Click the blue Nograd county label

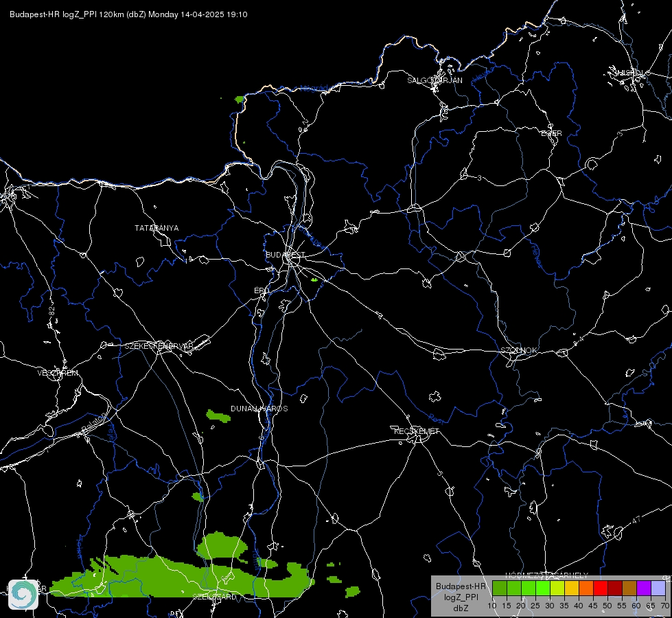(314, 89)
